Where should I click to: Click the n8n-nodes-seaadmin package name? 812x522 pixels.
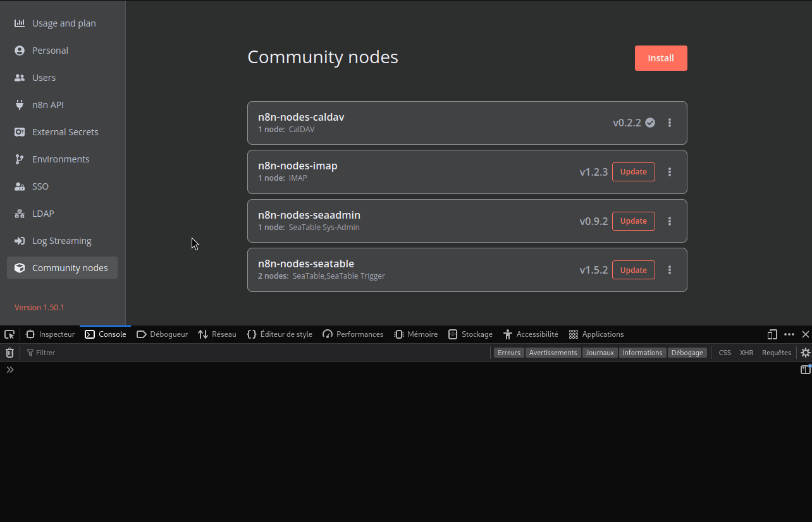pos(309,215)
